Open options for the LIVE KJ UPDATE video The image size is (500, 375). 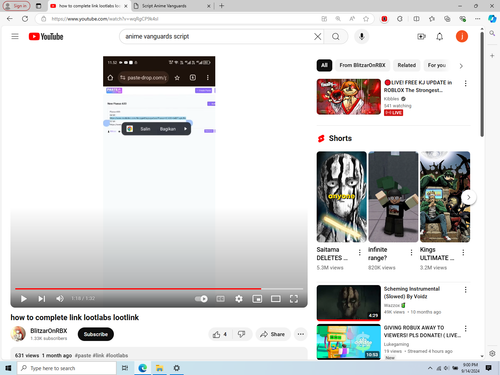[x=465, y=83]
